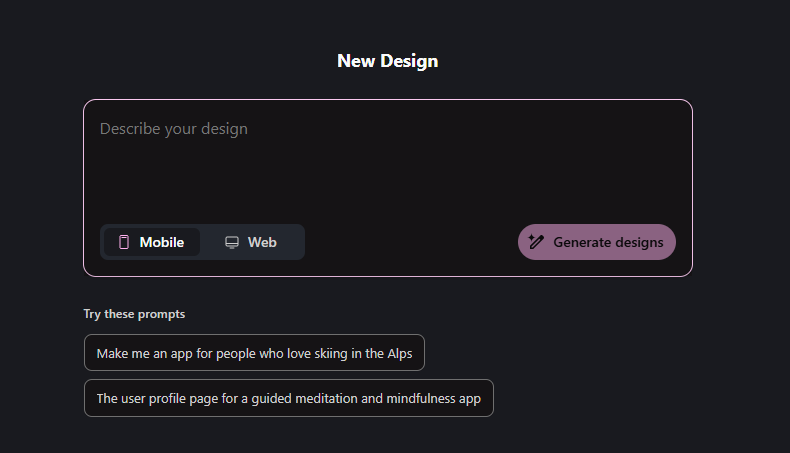Click the Try these prompts label
Image resolution: width=790 pixels, height=453 pixels.
[x=134, y=314]
